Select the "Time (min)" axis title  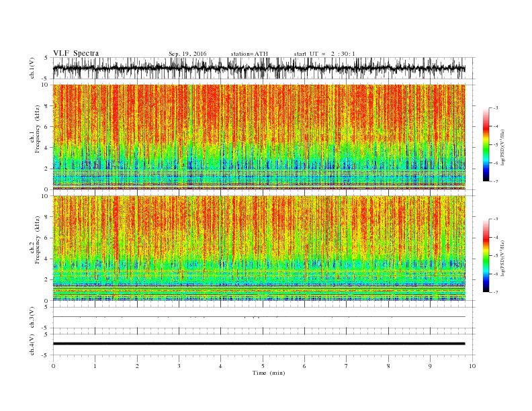click(269, 373)
